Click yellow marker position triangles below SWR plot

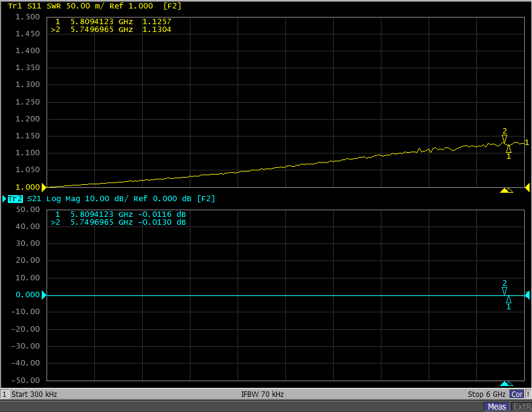pos(507,190)
